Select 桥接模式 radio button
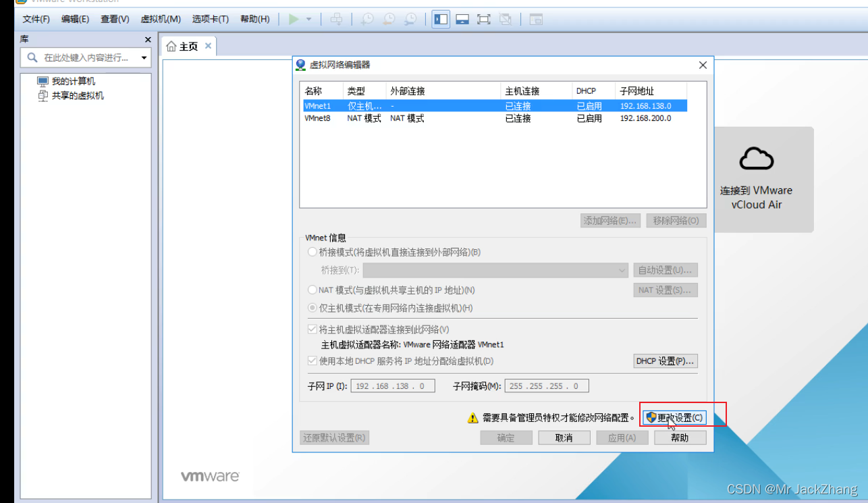Viewport: 868px width, 503px height. click(312, 253)
